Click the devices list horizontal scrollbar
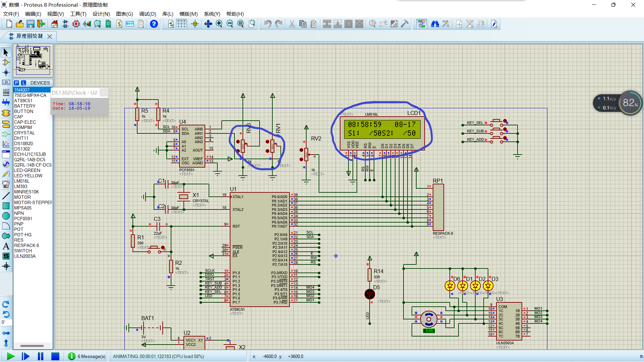Viewport: 644px width, 362px height. click(x=32, y=346)
